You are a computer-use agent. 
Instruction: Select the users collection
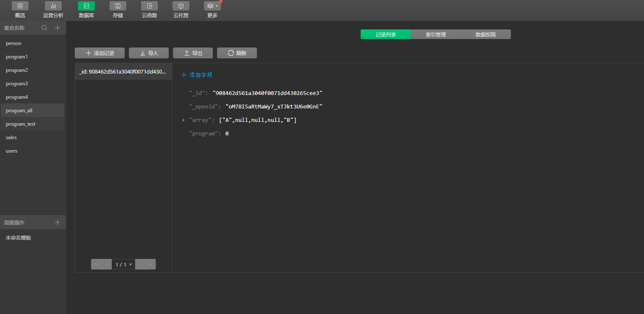pos(32,151)
